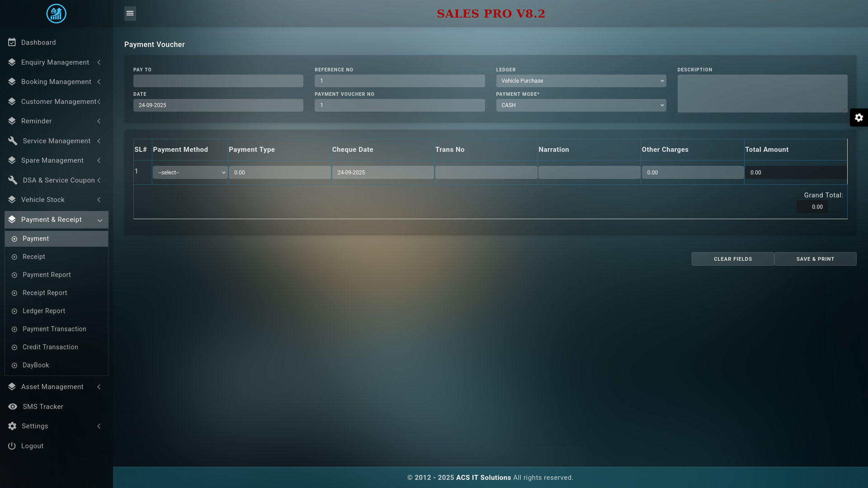
Task: Open the Ledger Report submenu item
Action: 44,311
